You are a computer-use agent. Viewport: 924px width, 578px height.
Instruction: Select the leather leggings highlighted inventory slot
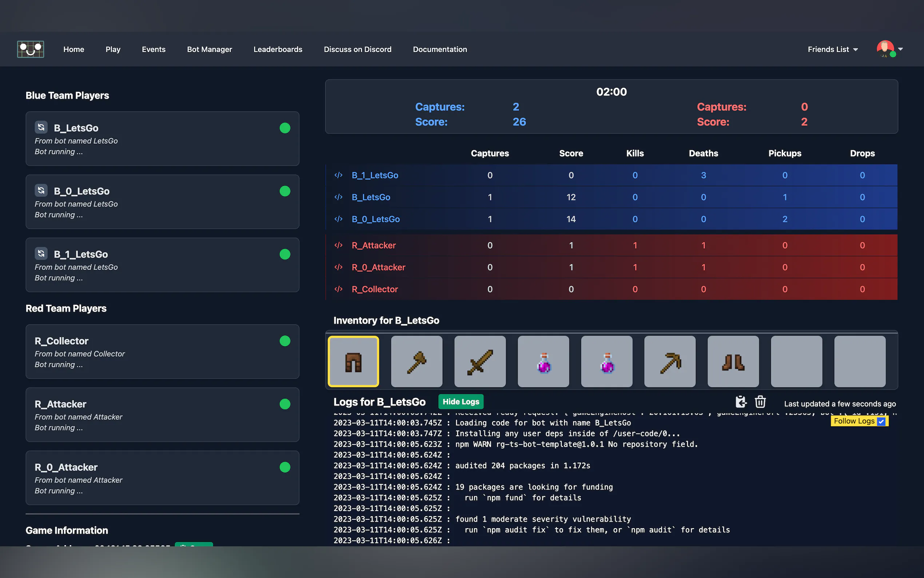pos(353,362)
